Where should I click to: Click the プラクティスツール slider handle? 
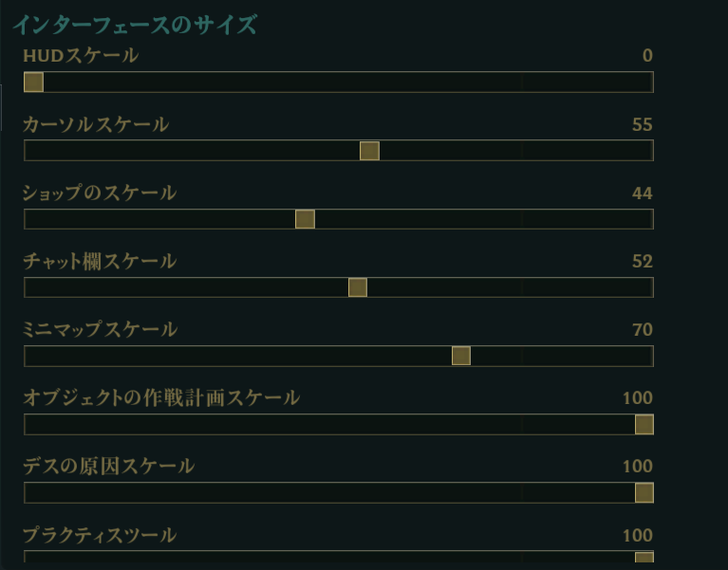point(644,558)
